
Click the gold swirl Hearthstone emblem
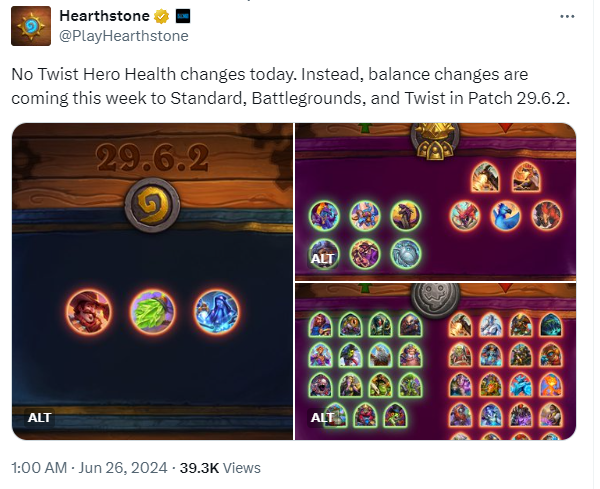tap(152, 205)
